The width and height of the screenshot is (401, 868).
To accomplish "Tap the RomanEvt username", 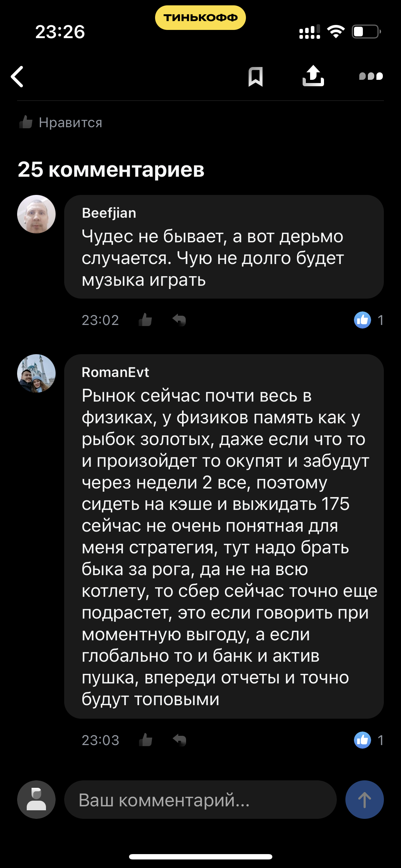I will (115, 372).
